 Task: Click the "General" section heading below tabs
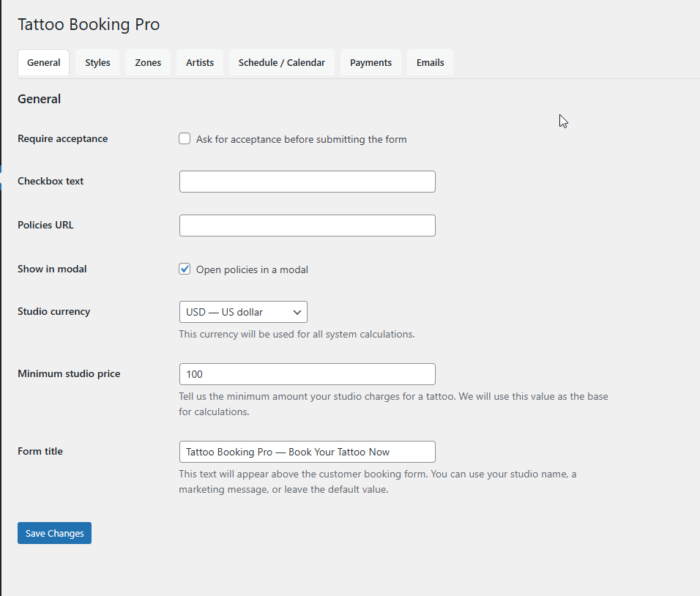tap(39, 99)
